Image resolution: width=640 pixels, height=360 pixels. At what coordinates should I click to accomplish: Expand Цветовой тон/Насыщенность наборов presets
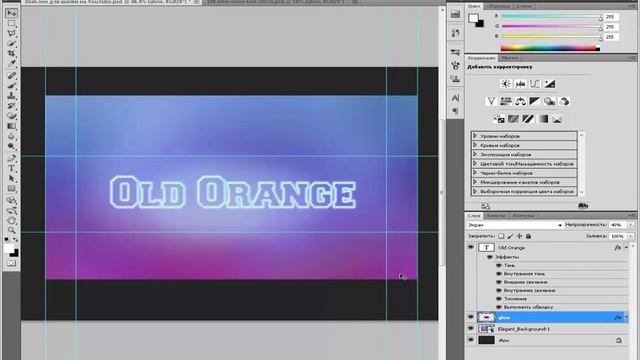(475, 163)
